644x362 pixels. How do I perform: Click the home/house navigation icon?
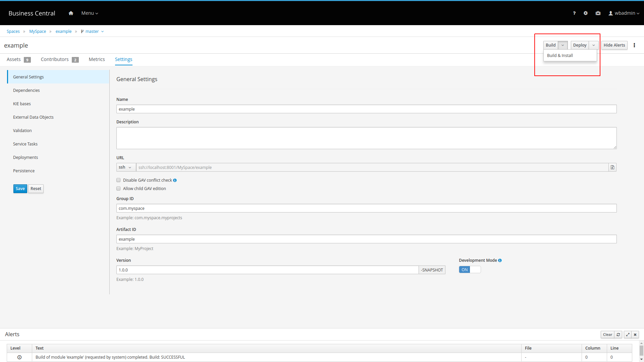click(71, 13)
